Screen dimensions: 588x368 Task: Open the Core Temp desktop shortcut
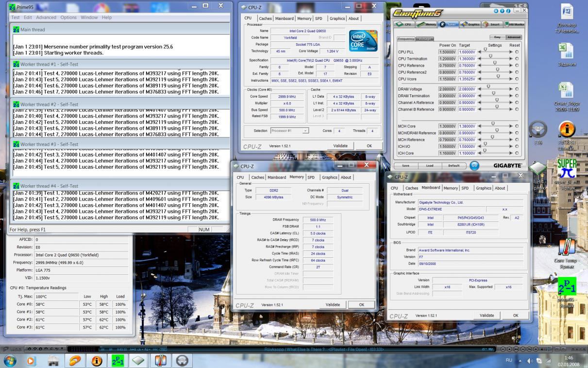coord(567,254)
